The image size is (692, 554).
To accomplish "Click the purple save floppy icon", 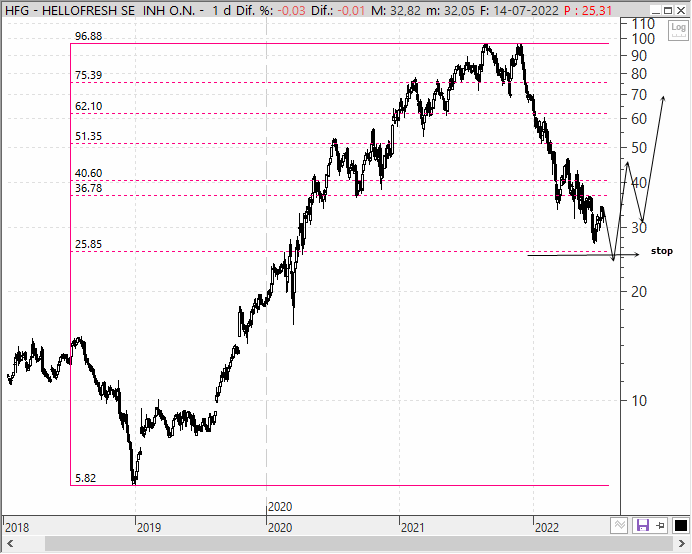I will [642, 525].
